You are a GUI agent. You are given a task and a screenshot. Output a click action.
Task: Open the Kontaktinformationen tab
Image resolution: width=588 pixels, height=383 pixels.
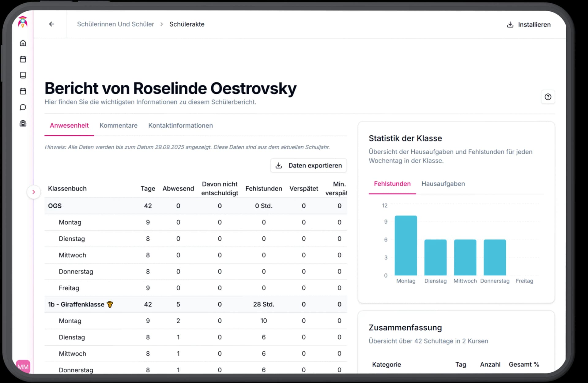(x=180, y=126)
